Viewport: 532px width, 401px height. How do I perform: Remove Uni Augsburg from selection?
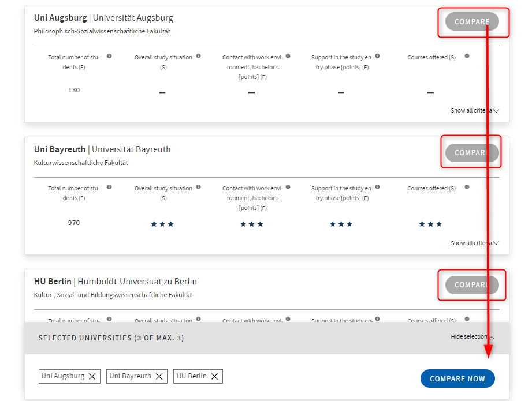pos(92,377)
